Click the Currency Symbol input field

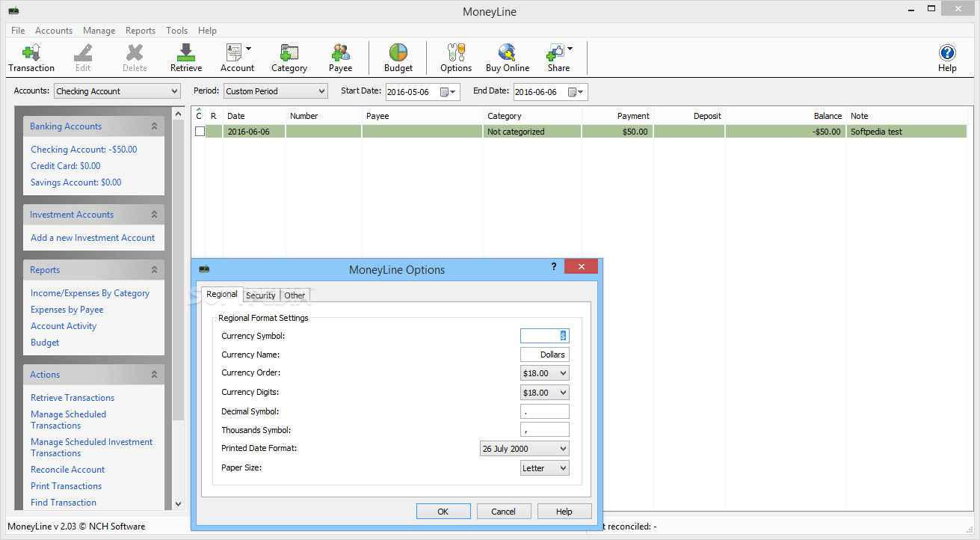[545, 336]
